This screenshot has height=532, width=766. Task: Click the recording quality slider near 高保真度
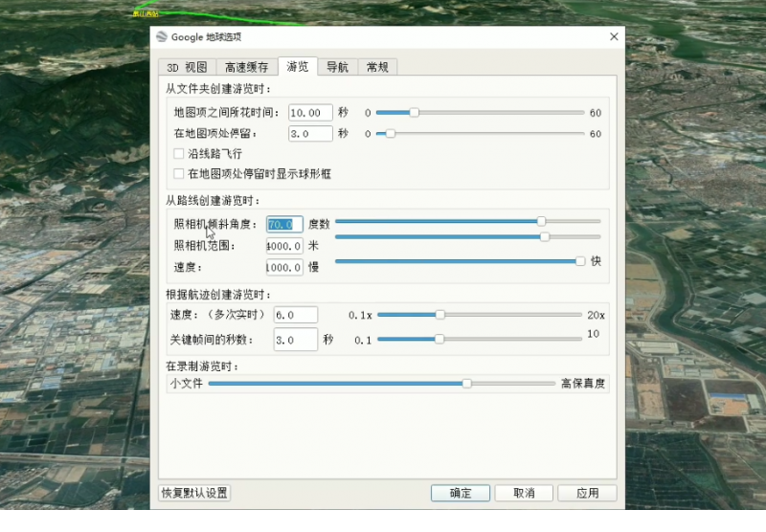point(466,384)
